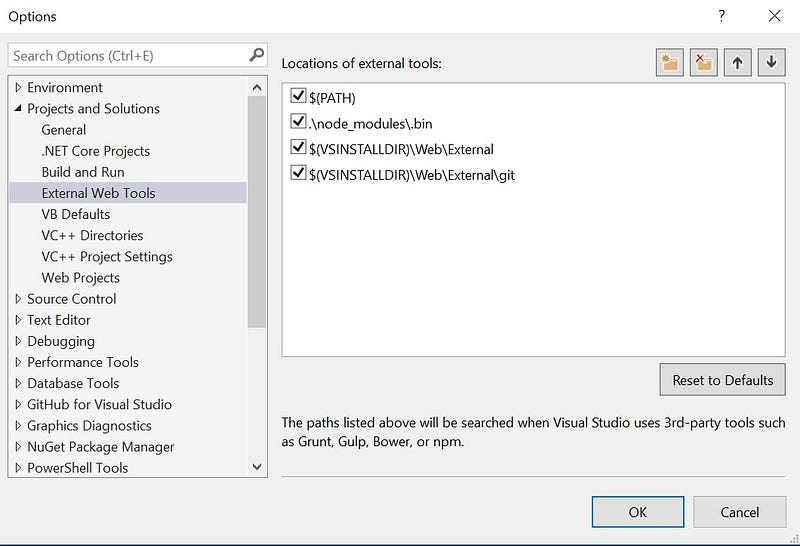This screenshot has height=546, width=800.
Task: Open the VC++ Directories page
Action: point(92,235)
